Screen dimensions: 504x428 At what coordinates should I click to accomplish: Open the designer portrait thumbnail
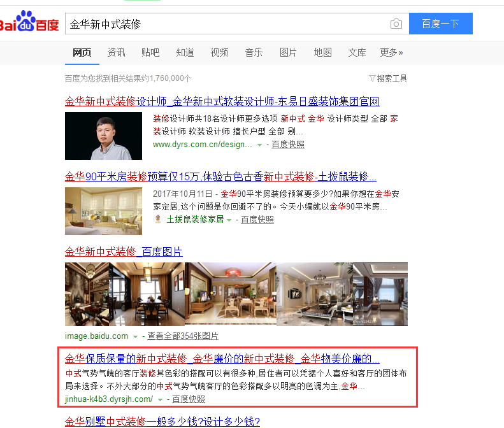[103, 136]
